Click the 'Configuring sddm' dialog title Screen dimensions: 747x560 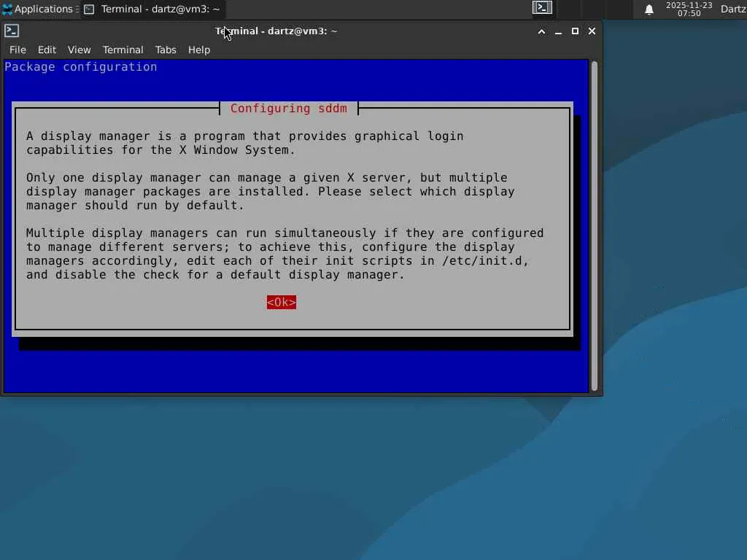tap(289, 108)
